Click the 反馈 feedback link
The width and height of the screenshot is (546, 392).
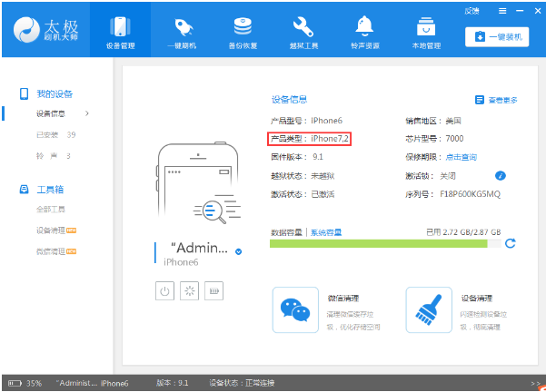click(x=472, y=11)
